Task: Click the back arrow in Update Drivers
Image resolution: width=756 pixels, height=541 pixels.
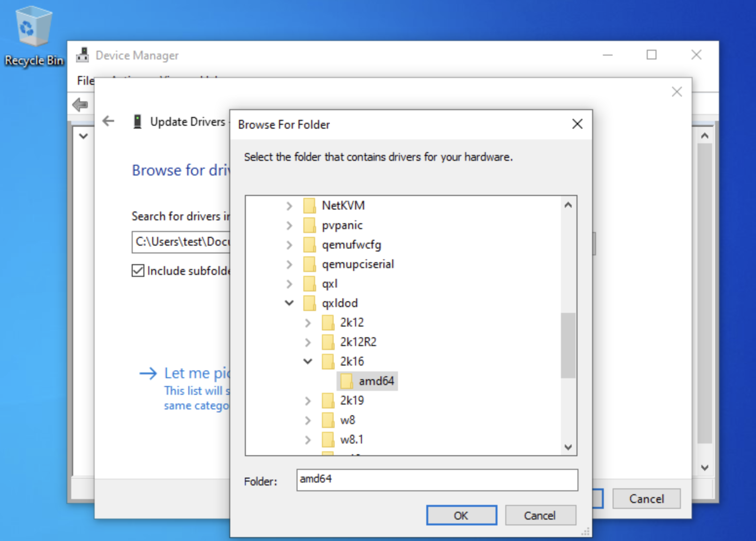Action: tap(108, 121)
